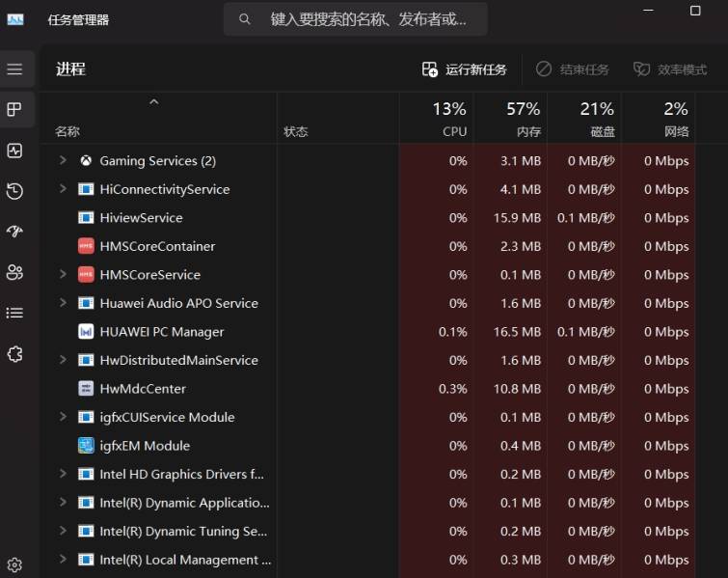Click the igfxEM Module icon

86,446
